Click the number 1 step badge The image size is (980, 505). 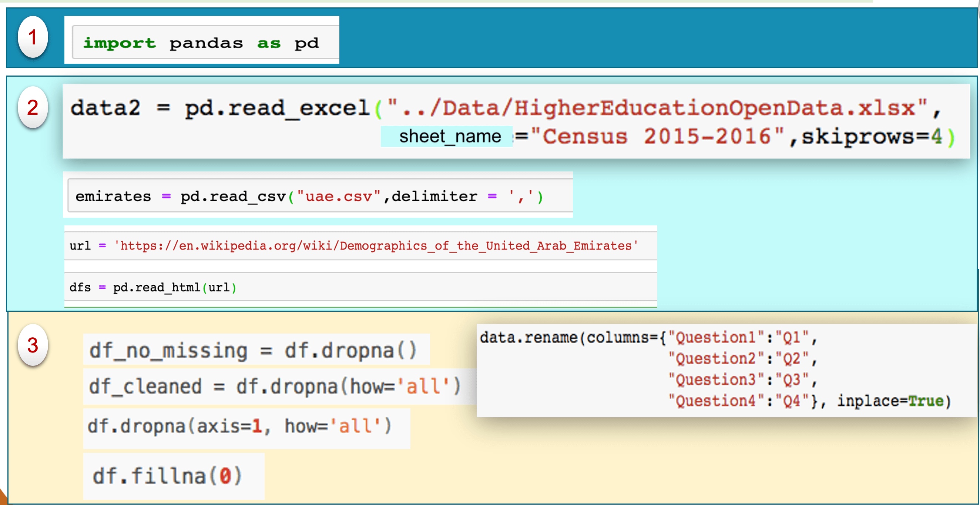coord(33,37)
